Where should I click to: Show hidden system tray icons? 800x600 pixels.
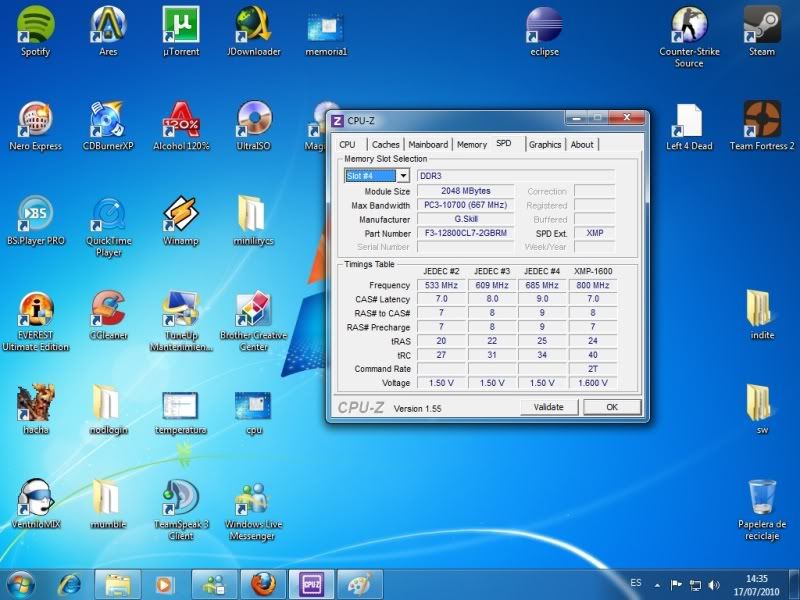click(658, 585)
